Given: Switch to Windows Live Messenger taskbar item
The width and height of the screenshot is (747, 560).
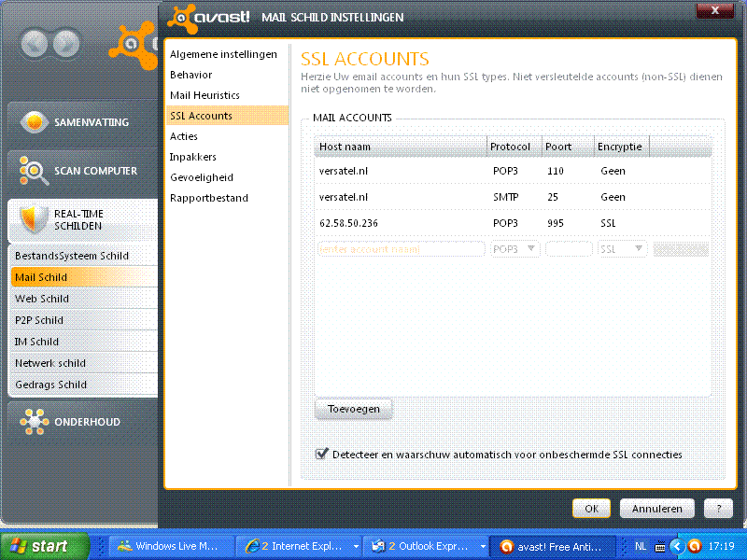Looking at the screenshot, I should (x=171, y=546).
